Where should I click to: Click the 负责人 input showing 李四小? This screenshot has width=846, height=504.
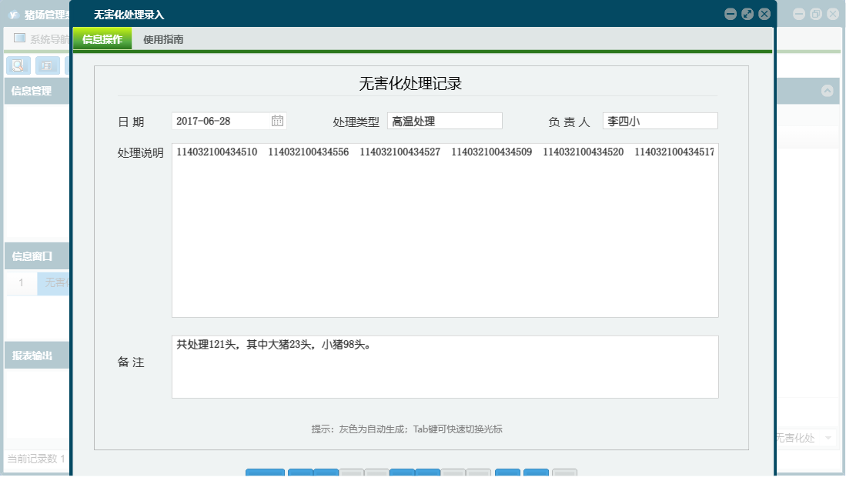tap(660, 120)
